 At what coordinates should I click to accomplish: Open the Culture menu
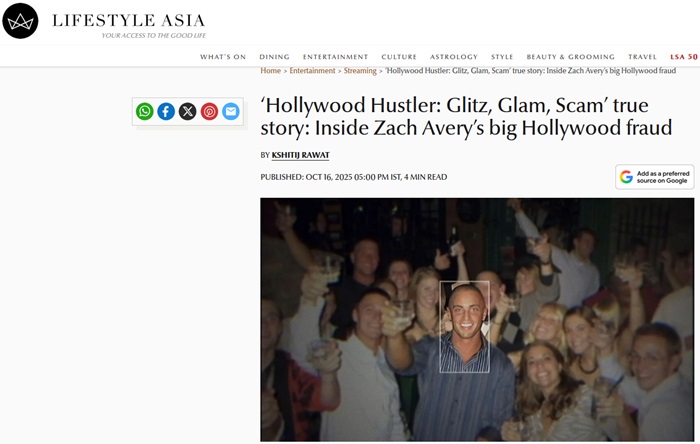(x=399, y=57)
